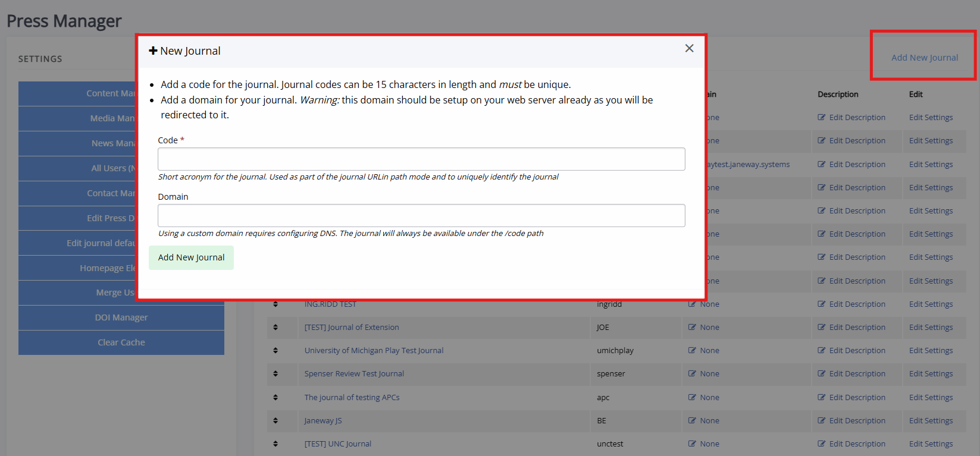This screenshot has height=456, width=980.
Task: Click the Clear Cache sidebar button
Action: tap(121, 342)
